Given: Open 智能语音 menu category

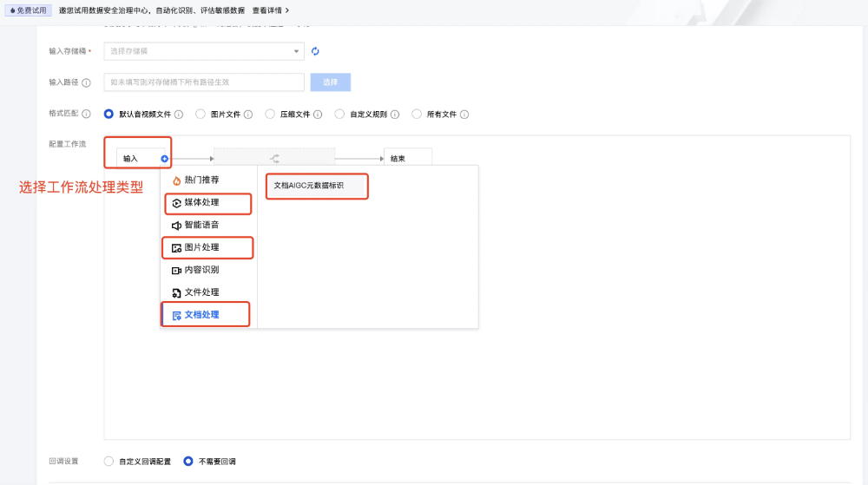Looking at the screenshot, I should [x=208, y=225].
